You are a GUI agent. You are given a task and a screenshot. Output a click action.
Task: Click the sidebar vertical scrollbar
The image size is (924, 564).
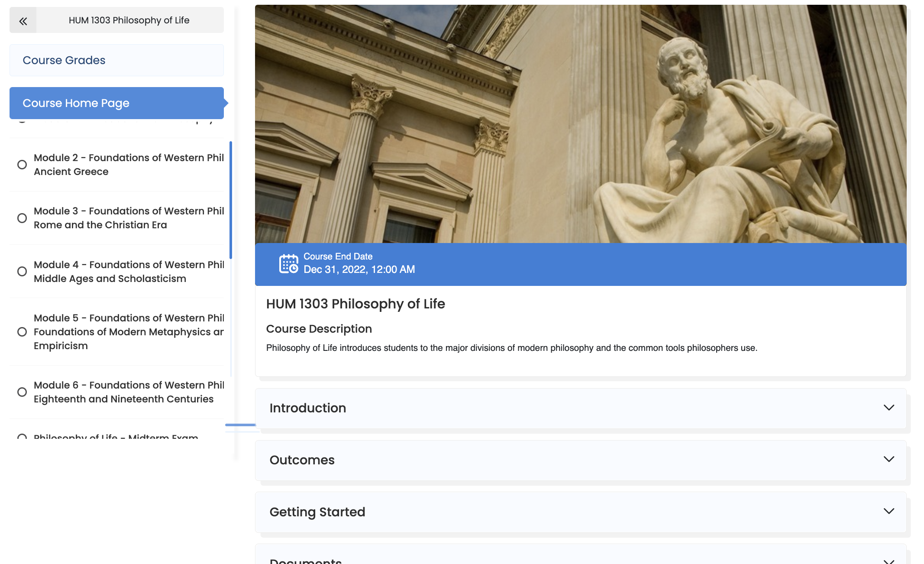231,200
